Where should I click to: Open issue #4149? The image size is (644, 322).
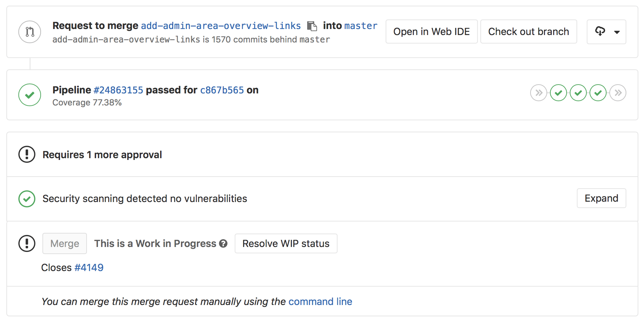pyautogui.click(x=89, y=268)
